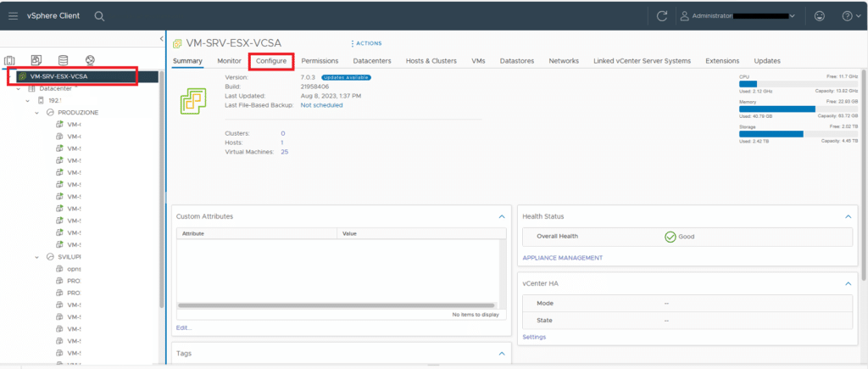Select the Summary tab
Viewport: 868px width, 369px height.
click(x=187, y=61)
